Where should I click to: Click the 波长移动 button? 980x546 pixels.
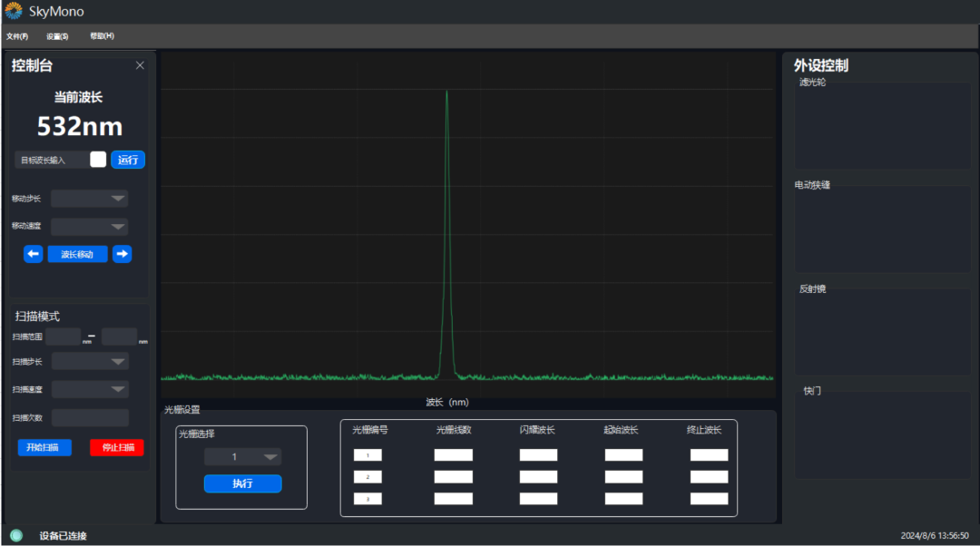(x=77, y=254)
